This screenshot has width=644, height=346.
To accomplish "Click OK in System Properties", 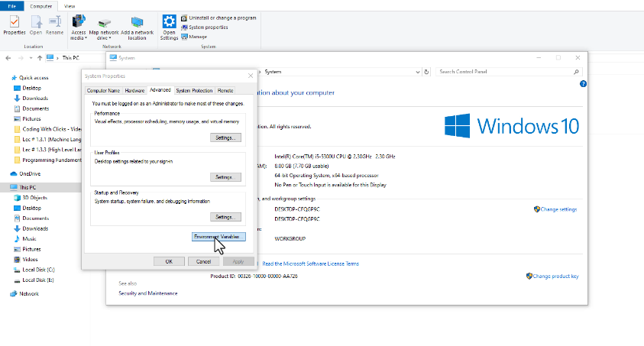I will coord(169,261).
